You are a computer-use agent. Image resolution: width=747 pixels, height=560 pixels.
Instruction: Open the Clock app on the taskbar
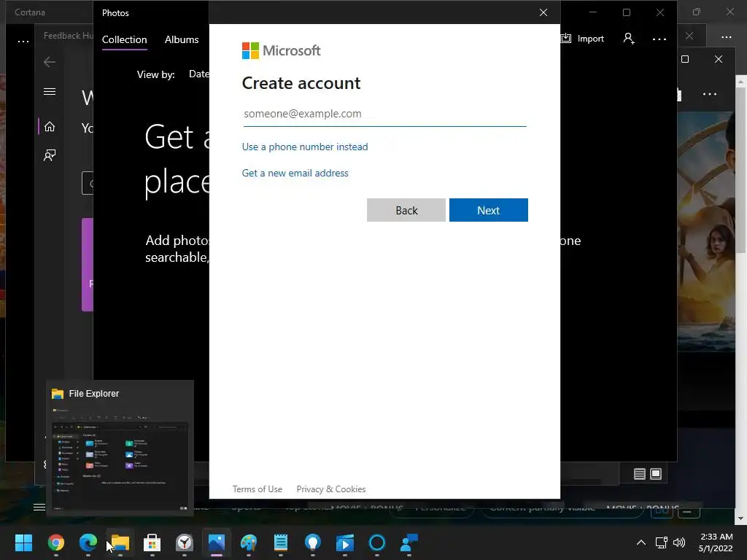[185, 542]
